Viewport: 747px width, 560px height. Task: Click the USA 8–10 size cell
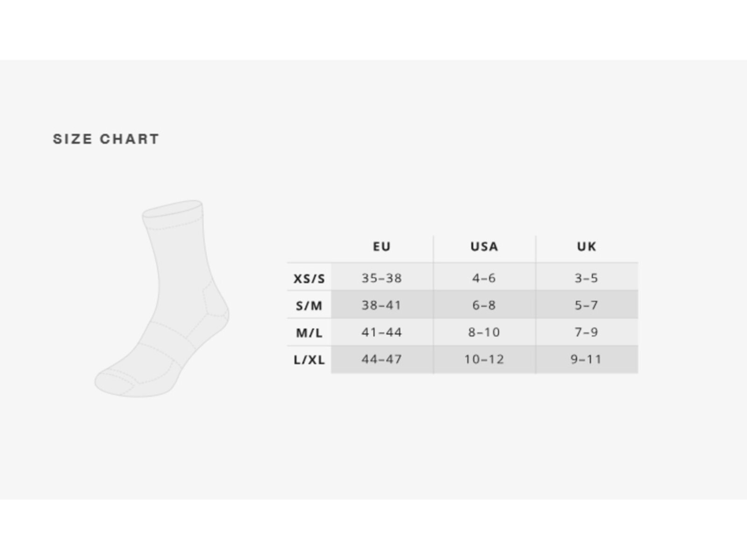click(x=484, y=332)
